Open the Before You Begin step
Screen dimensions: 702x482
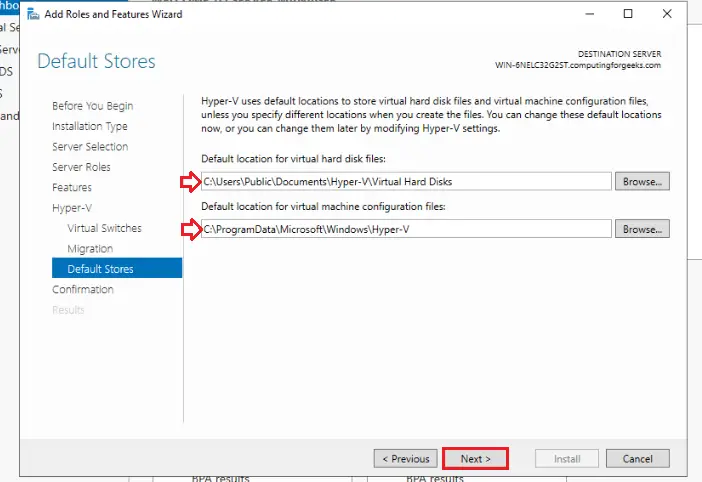tap(93, 106)
